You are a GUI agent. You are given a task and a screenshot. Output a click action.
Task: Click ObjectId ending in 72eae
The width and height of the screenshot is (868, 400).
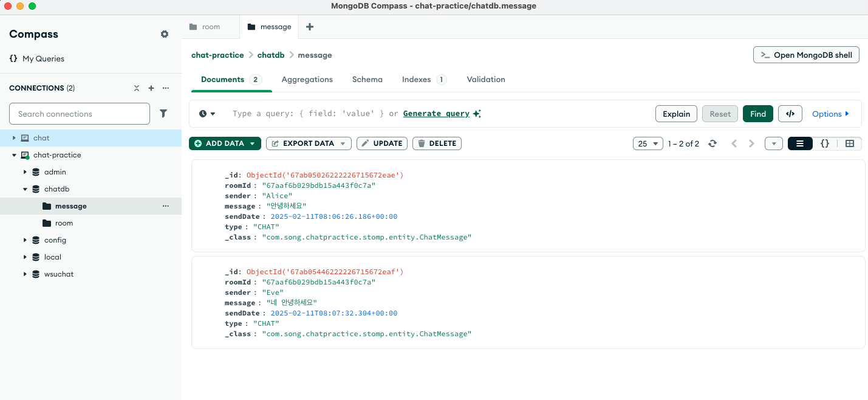(325, 175)
